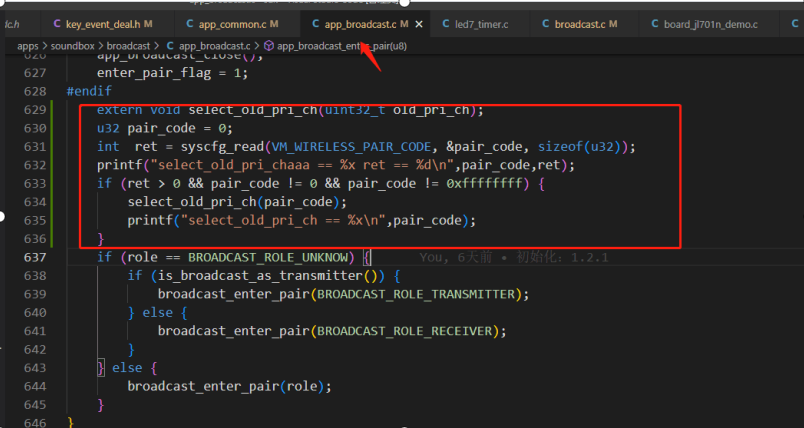Click 'u32 pair_code = 0' on line 630
The height and width of the screenshot is (428, 804).
tap(161, 129)
